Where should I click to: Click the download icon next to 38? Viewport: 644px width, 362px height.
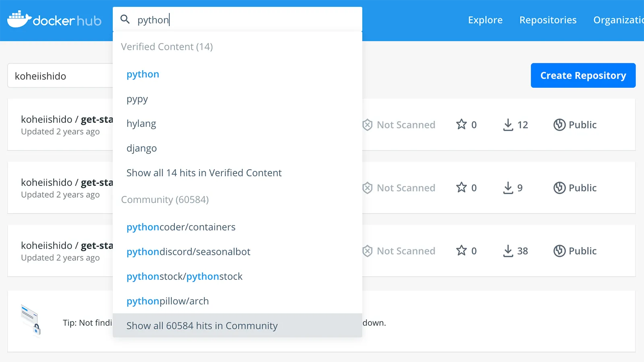508,251
